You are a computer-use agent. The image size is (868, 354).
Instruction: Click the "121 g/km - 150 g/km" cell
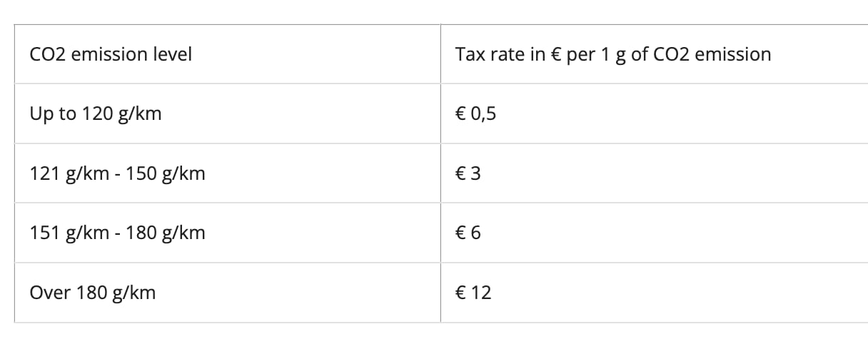(x=117, y=173)
